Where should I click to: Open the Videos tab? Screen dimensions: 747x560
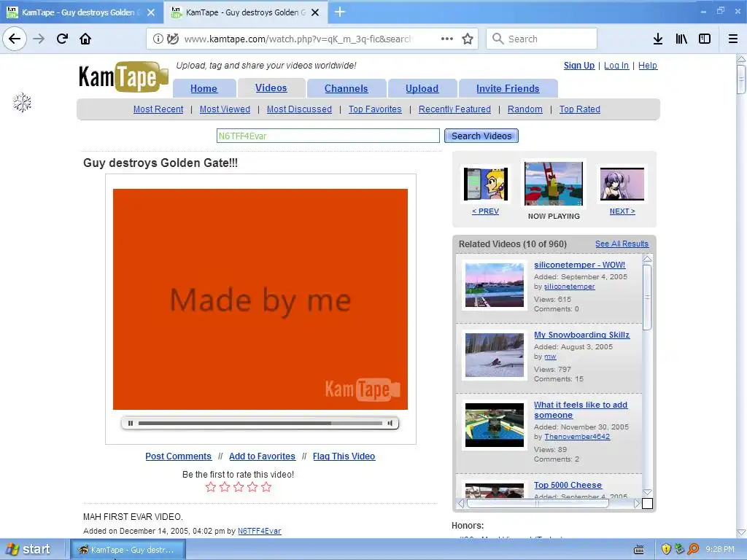click(271, 88)
